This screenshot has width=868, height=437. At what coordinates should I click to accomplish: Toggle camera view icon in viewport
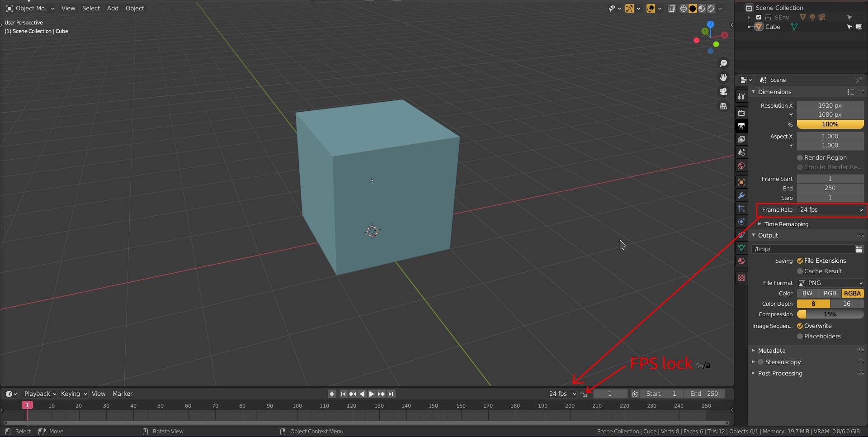(x=723, y=92)
